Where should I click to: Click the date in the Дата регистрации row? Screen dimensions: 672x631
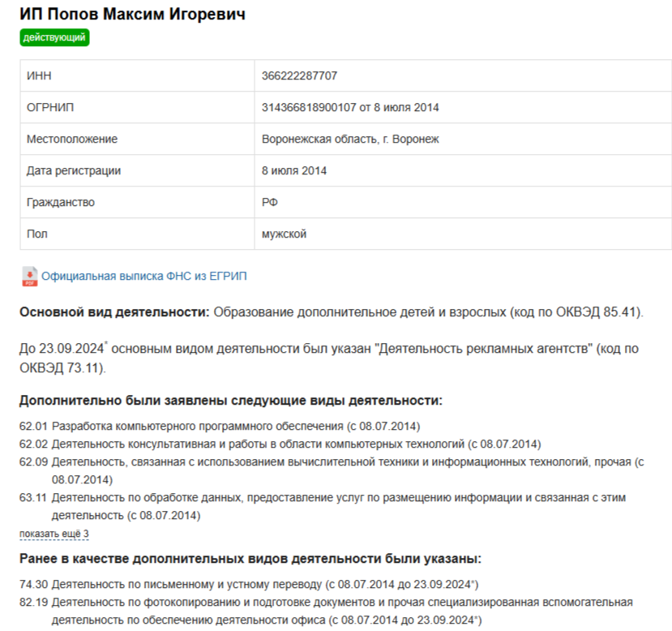point(294,170)
